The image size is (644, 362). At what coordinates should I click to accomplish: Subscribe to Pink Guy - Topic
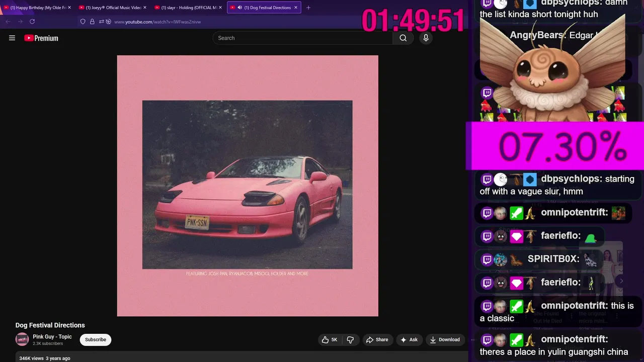96,340
